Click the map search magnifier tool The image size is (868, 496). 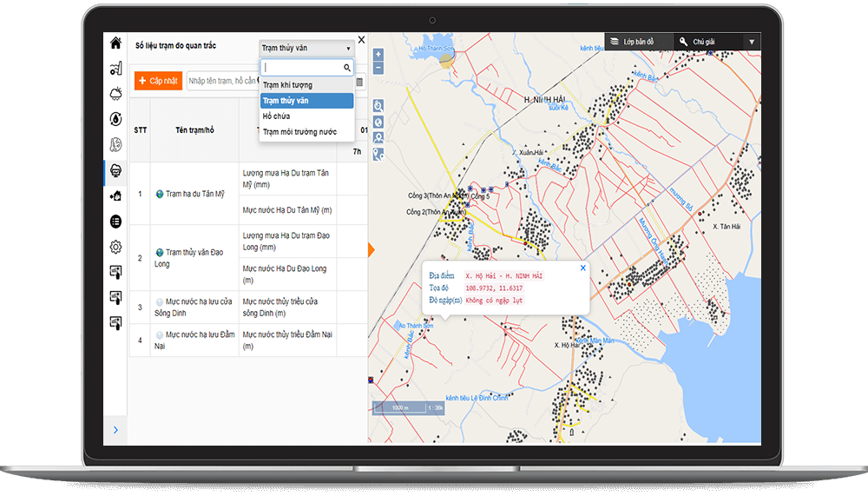click(x=378, y=105)
